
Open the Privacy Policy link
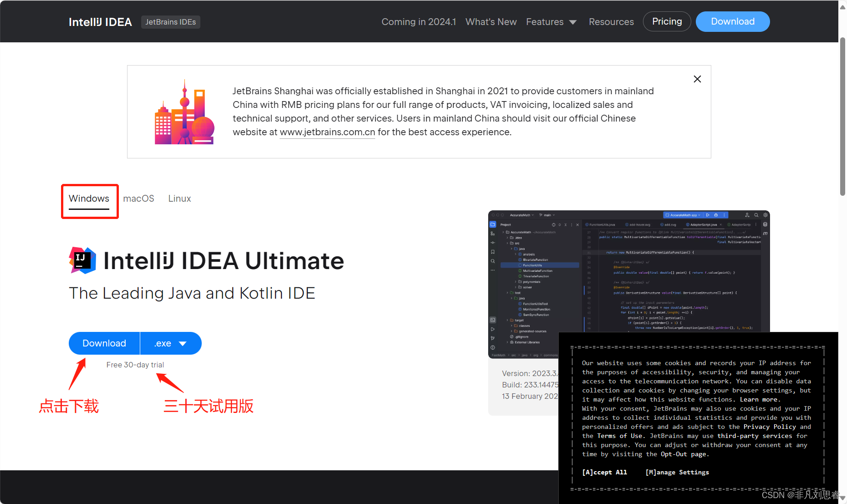click(770, 427)
